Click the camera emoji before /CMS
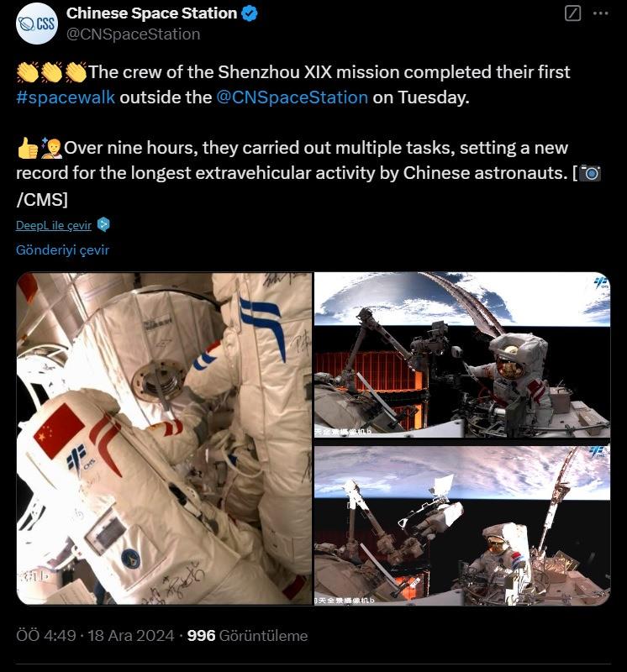Screen dimensions: 627x672 (590, 173)
